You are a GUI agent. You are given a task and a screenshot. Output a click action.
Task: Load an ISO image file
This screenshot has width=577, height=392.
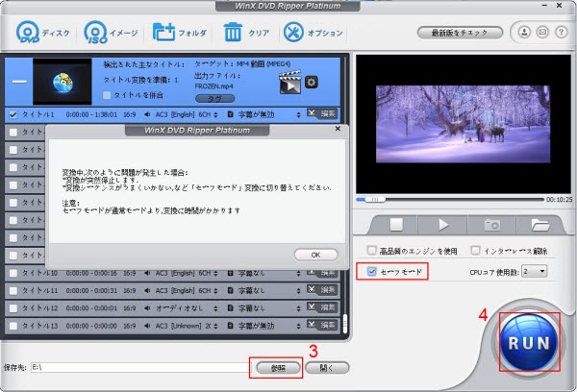coord(111,33)
